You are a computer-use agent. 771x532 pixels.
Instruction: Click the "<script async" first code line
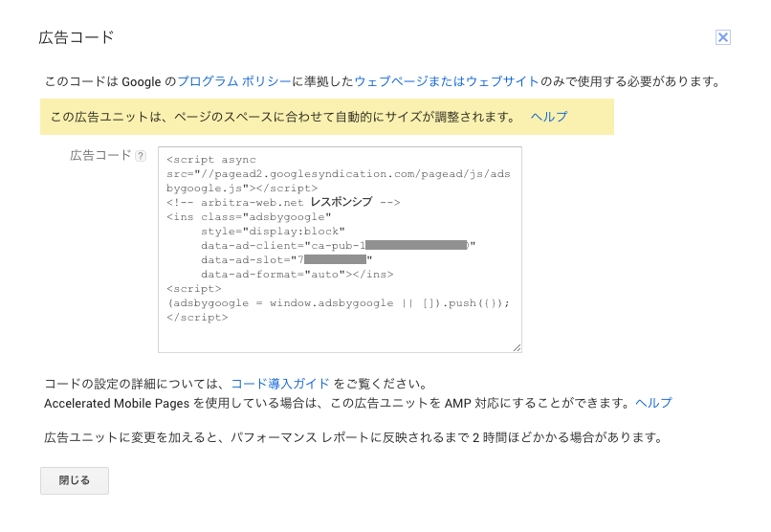point(211,159)
